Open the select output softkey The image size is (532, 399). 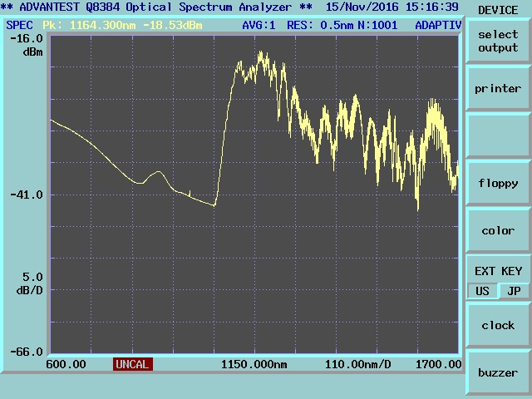(498, 41)
